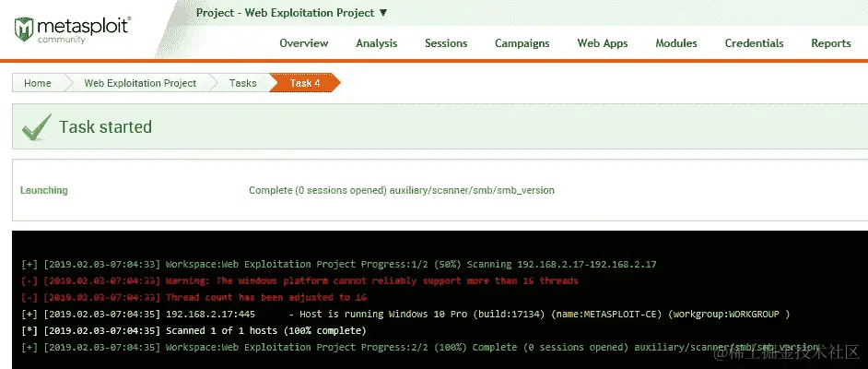Click the Launching status label
The height and width of the screenshot is (369, 868).
pyautogui.click(x=43, y=190)
